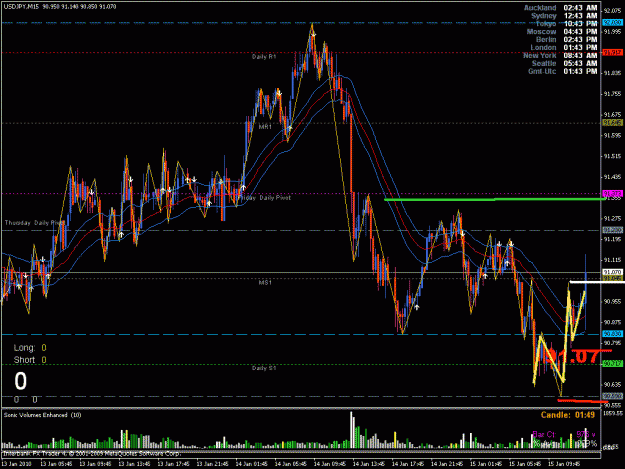
Task: Click the 91.275 price axis value
Action: click(613, 219)
